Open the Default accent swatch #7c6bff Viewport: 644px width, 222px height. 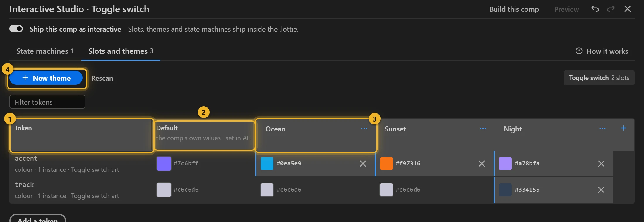click(164, 163)
